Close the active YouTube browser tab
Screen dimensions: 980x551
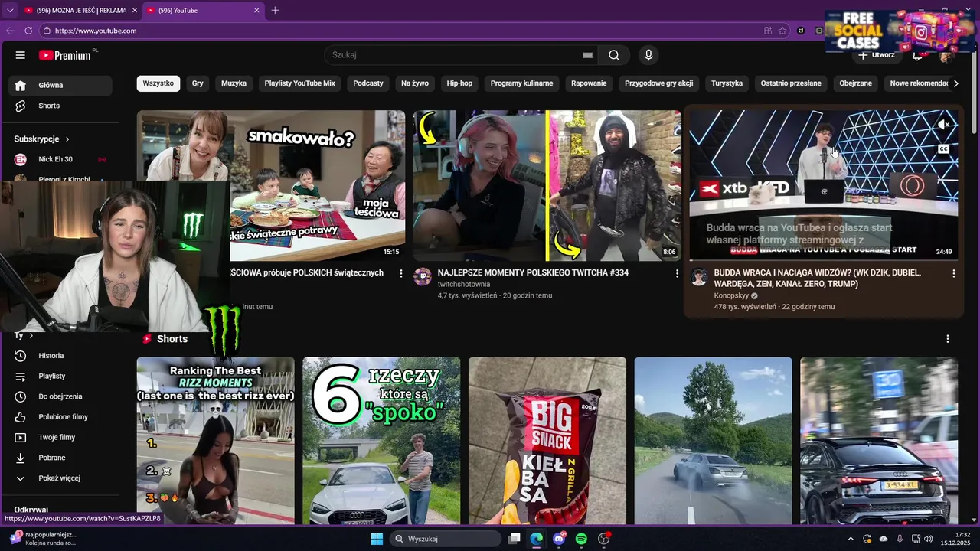(x=256, y=11)
